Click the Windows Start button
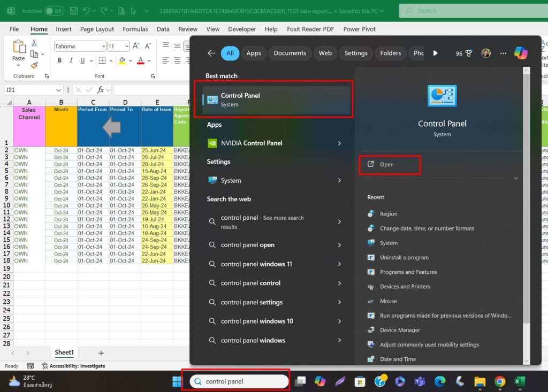The height and width of the screenshot is (392, 548). 178,381
